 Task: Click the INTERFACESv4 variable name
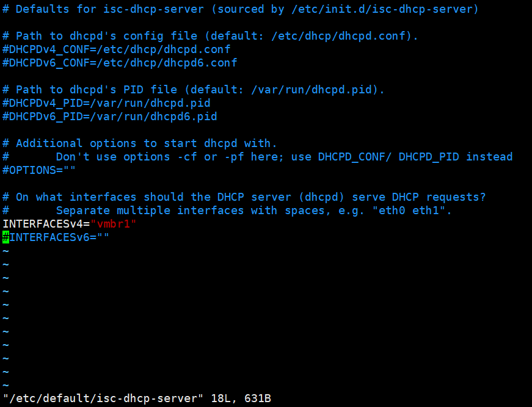click(42, 224)
